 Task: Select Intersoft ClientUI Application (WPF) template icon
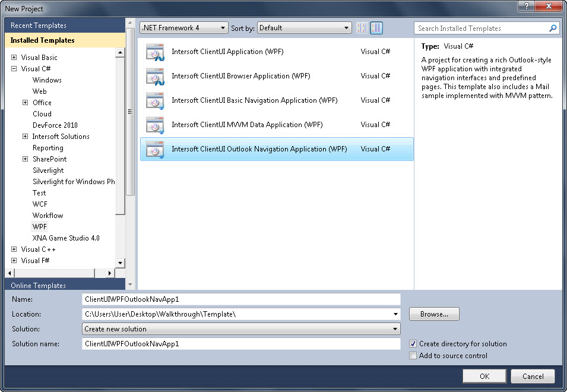(x=155, y=52)
